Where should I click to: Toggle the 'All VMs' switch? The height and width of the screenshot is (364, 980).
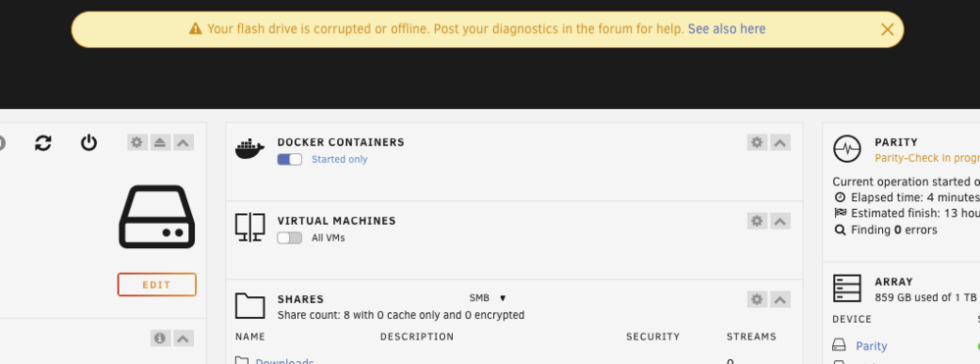[x=289, y=237]
